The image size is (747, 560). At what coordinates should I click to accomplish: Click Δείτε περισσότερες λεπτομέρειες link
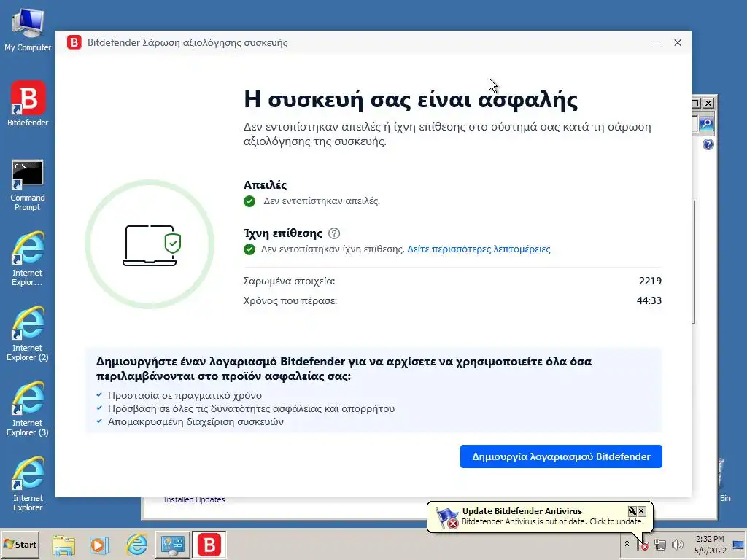[x=479, y=249]
